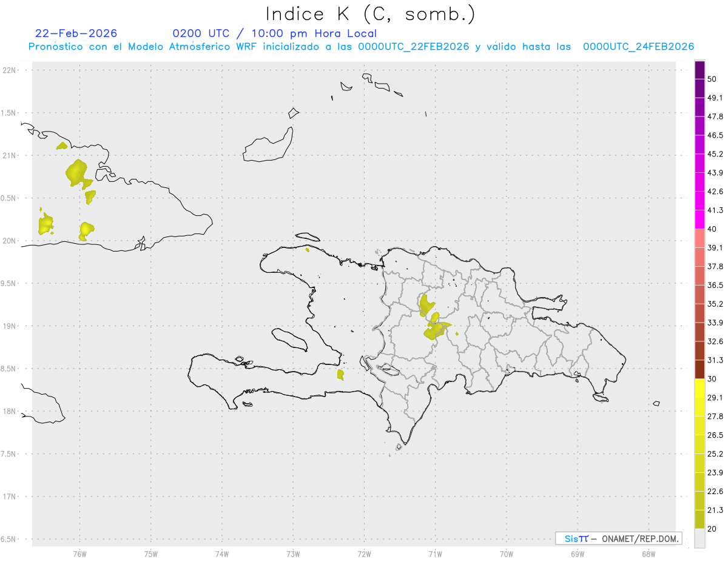Click the longitude axis label "74W"

(222, 554)
